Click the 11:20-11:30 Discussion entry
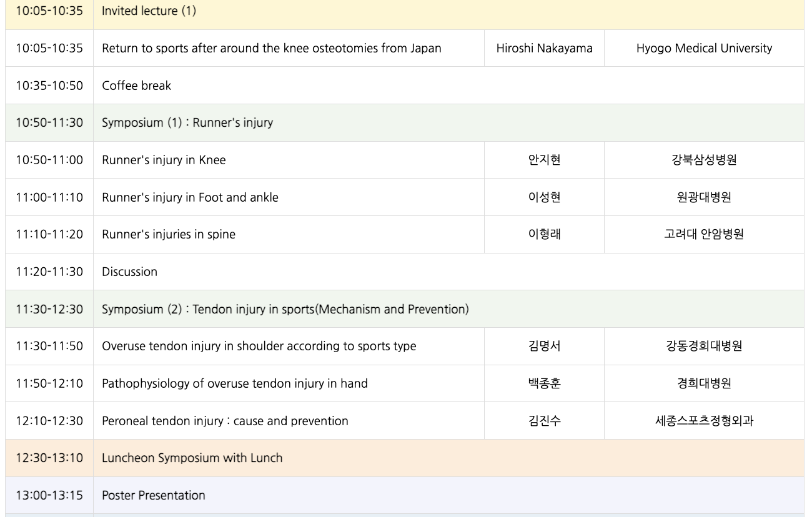 129,272
